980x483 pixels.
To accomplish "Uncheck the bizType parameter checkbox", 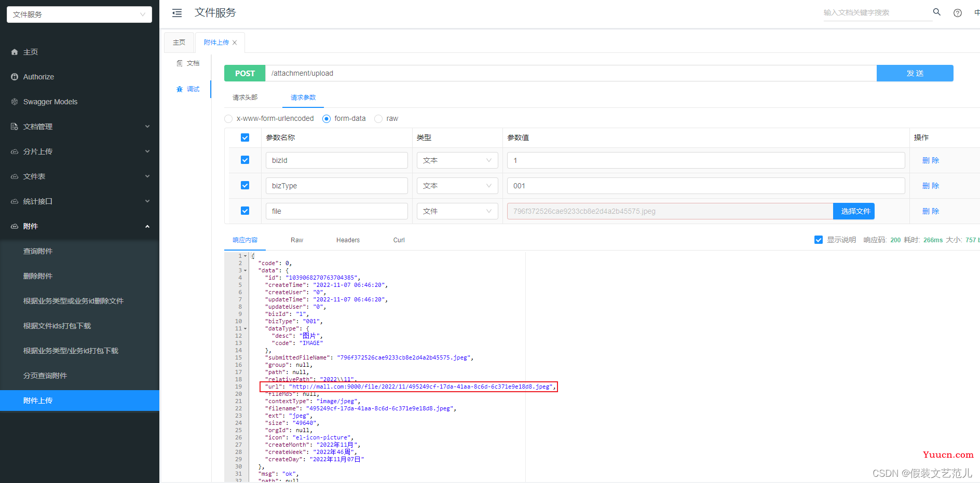I will 245,185.
